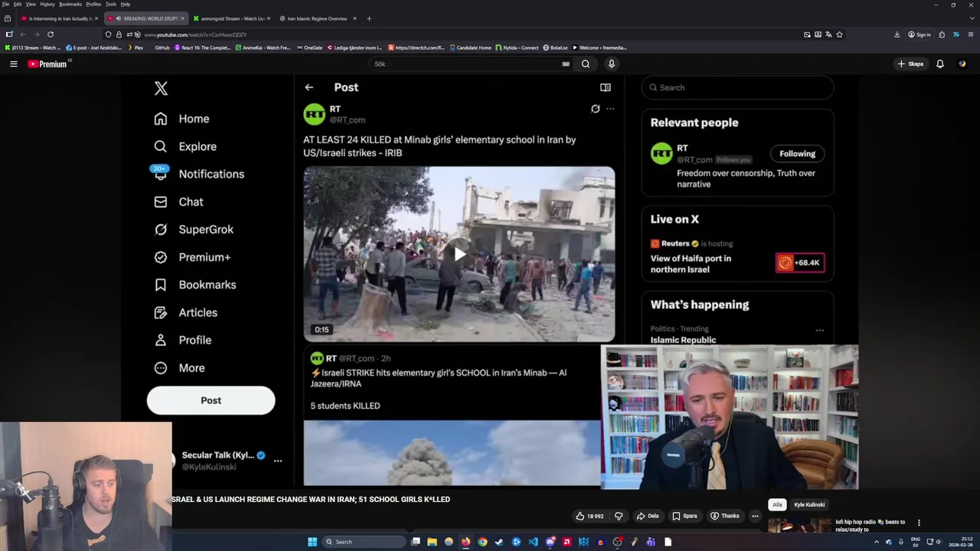Screen dimensions: 980x551
Task: Share the video via Dela button
Action: tap(648, 516)
